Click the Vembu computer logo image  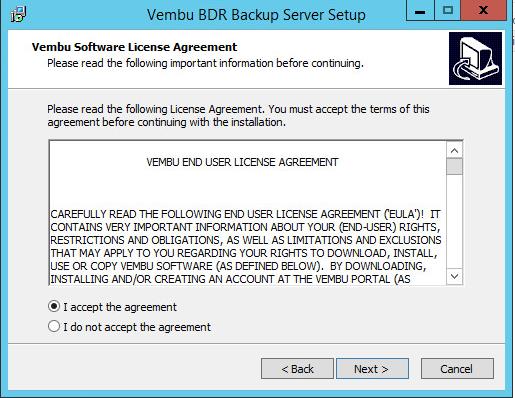pos(475,58)
